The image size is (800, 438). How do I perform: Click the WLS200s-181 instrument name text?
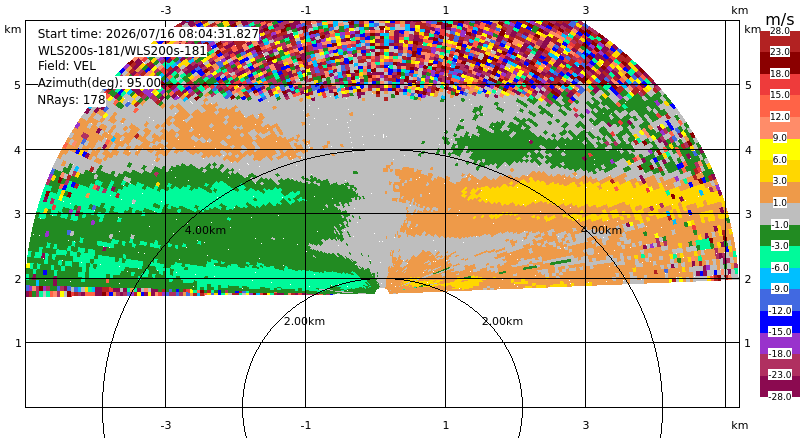coord(122,51)
